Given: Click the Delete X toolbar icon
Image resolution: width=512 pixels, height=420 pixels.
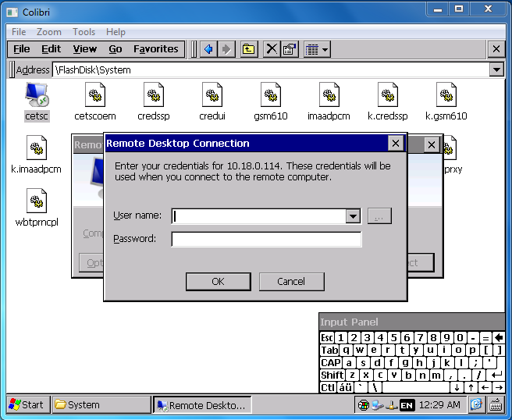Looking at the screenshot, I should point(272,49).
